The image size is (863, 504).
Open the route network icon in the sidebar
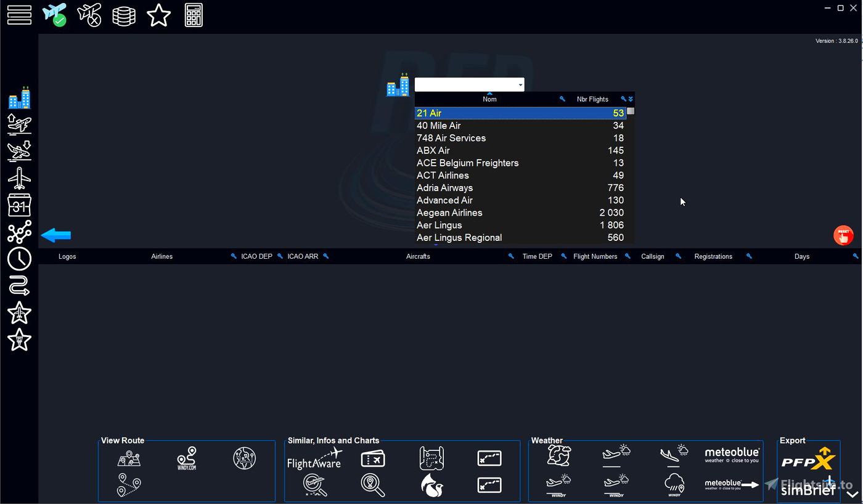coord(19,232)
